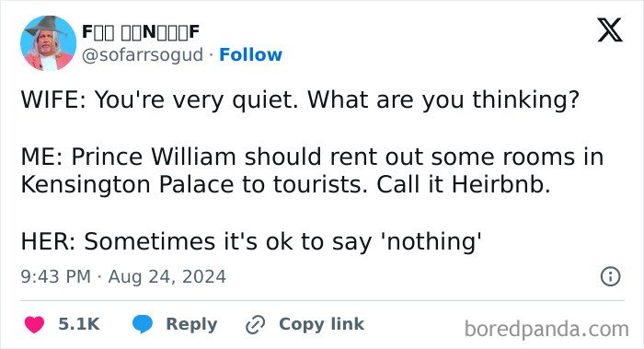Viewport: 644px width, 349px height.
Task: Click the author's display name
Action: [141, 31]
